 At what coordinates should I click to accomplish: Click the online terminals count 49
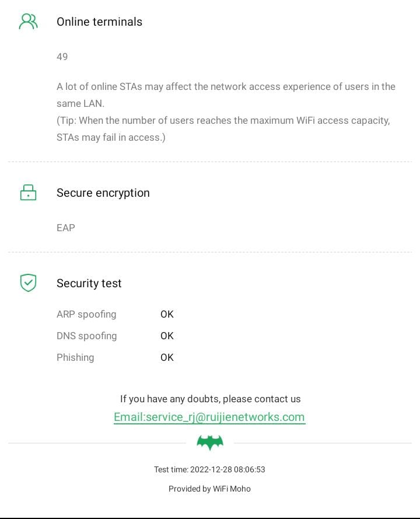pos(62,57)
